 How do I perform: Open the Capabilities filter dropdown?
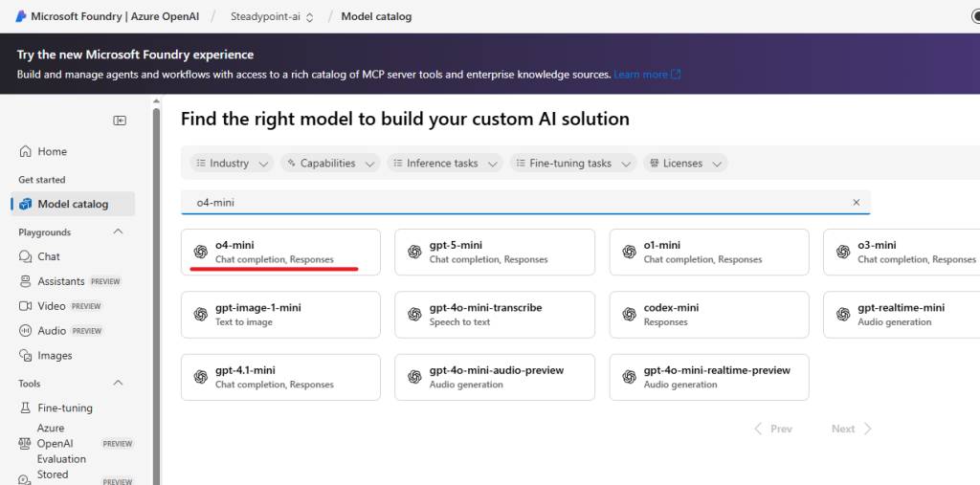click(329, 164)
